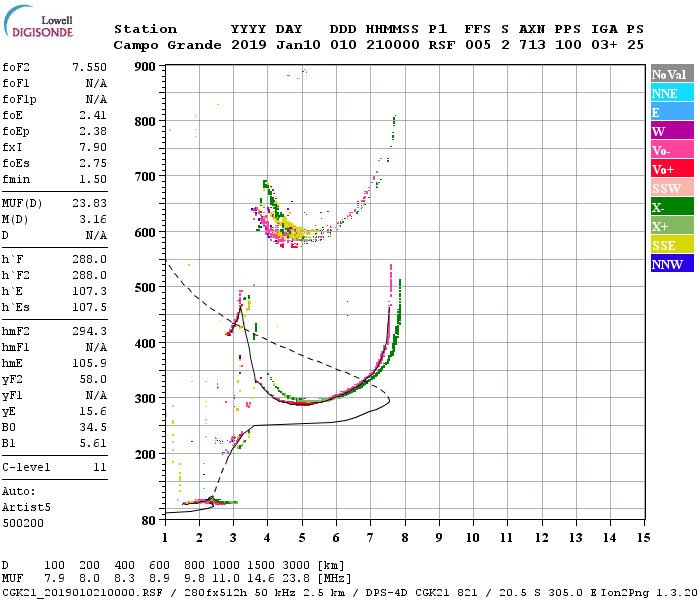700x600 pixels.
Task: Click the h`F value 288.0
Action: tap(89, 259)
